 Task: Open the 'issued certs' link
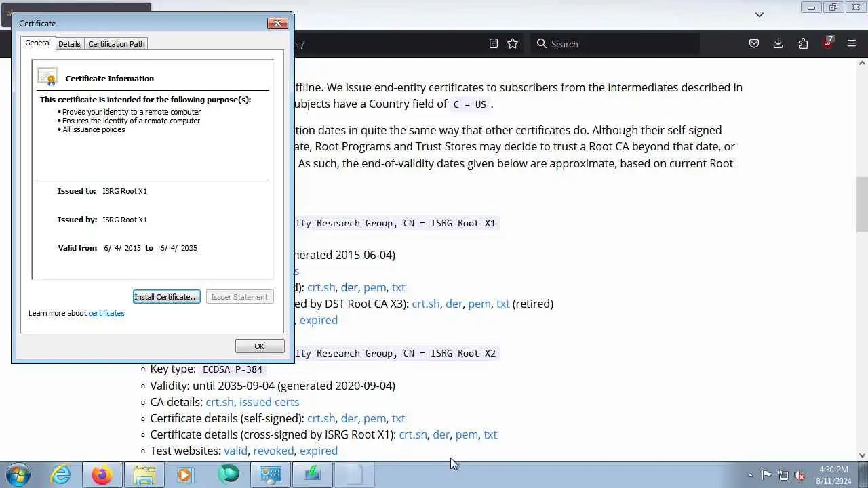click(x=269, y=402)
